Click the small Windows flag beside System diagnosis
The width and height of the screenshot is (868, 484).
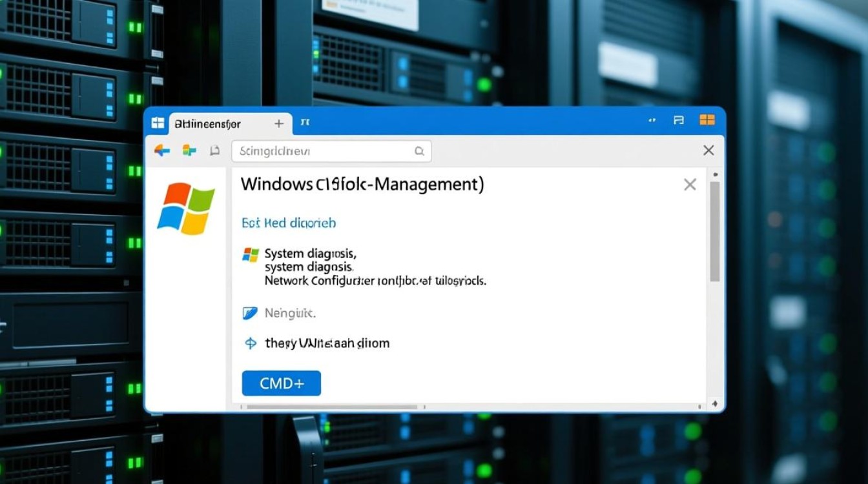[x=251, y=254]
